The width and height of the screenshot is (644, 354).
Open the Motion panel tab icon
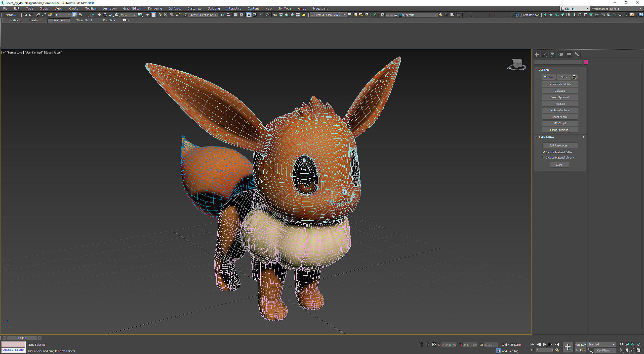coord(561,55)
